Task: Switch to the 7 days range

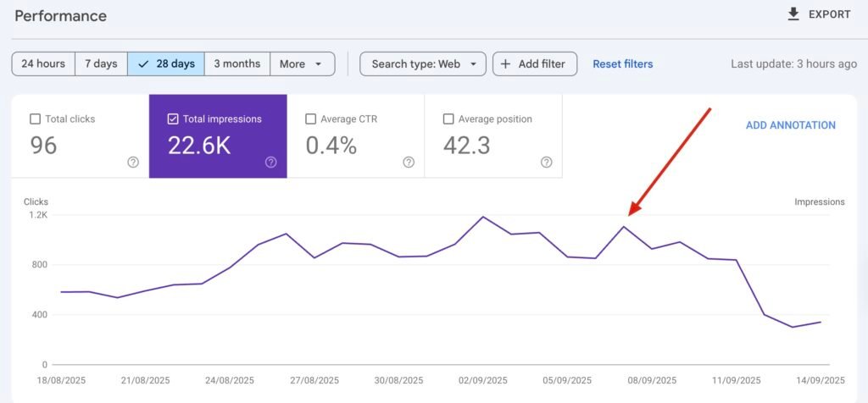Action: click(x=101, y=64)
